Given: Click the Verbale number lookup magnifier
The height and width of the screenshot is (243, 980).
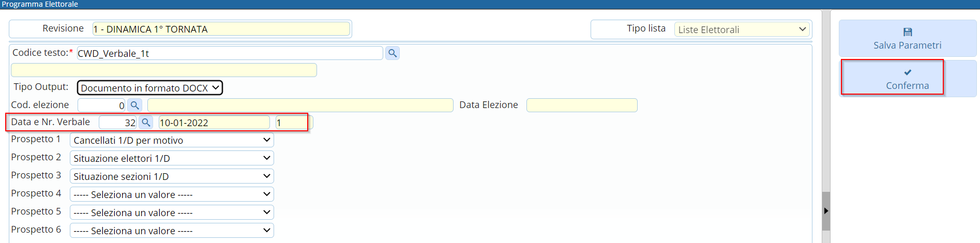Looking at the screenshot, I should click(146, 122).
